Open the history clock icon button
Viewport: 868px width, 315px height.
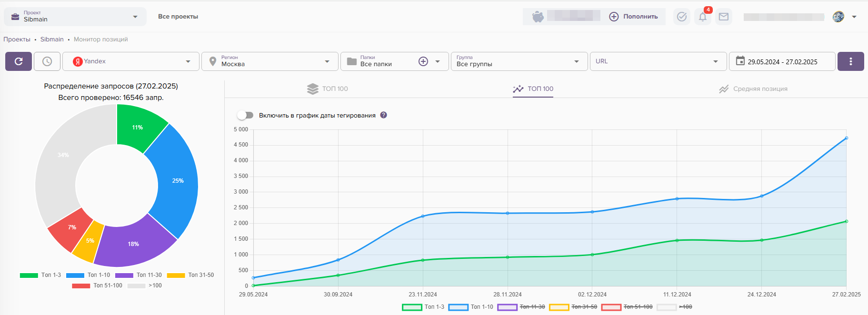(47, 61)
